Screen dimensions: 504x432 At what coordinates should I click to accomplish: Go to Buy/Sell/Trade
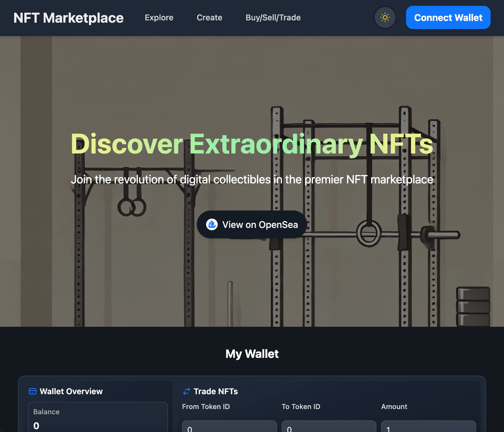tap(273, 17)
